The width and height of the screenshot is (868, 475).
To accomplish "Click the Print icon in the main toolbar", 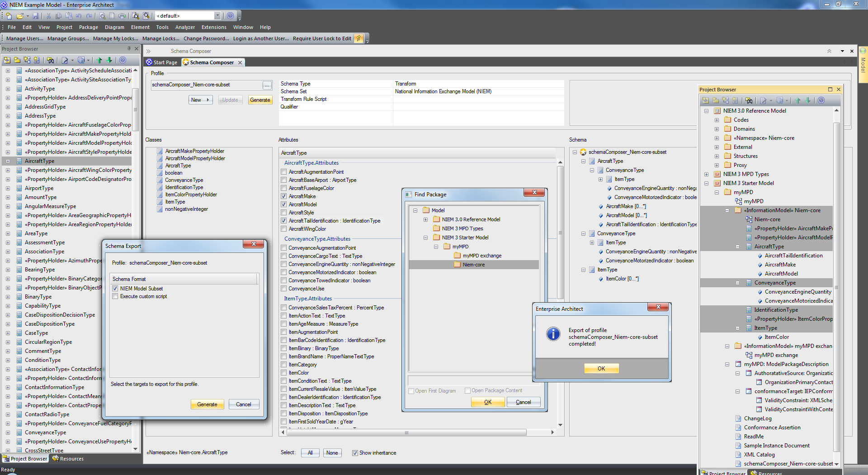I will (x=122, y=16).
